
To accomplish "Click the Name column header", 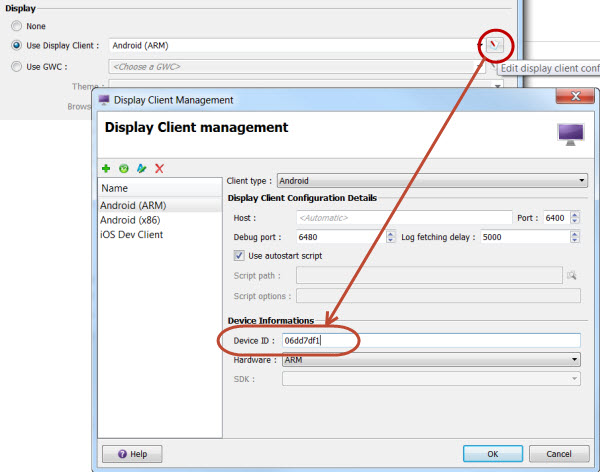I will pos(160,188).
